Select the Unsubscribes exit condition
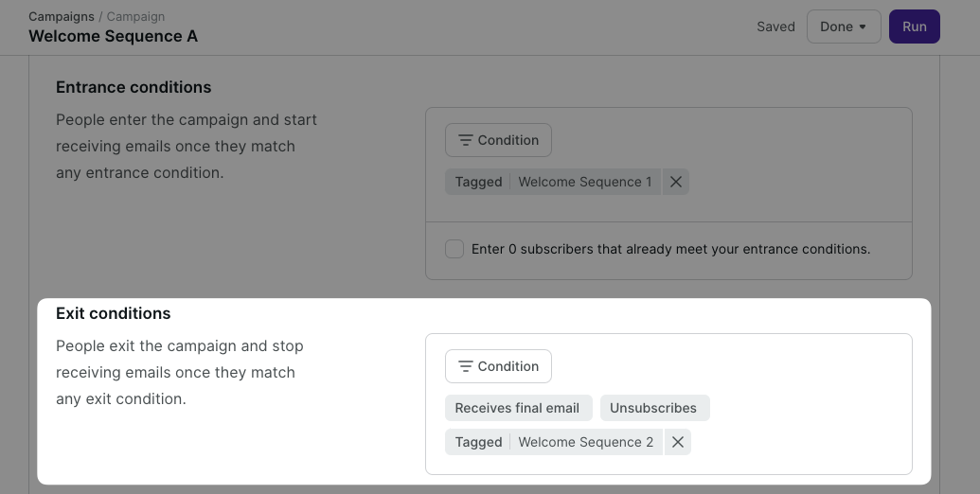 coord(653,408)
